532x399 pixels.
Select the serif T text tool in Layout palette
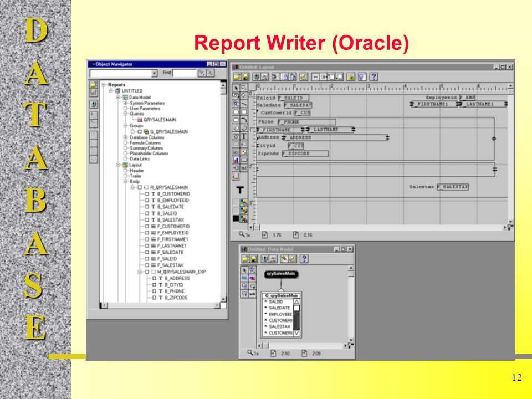click(244, 136)
